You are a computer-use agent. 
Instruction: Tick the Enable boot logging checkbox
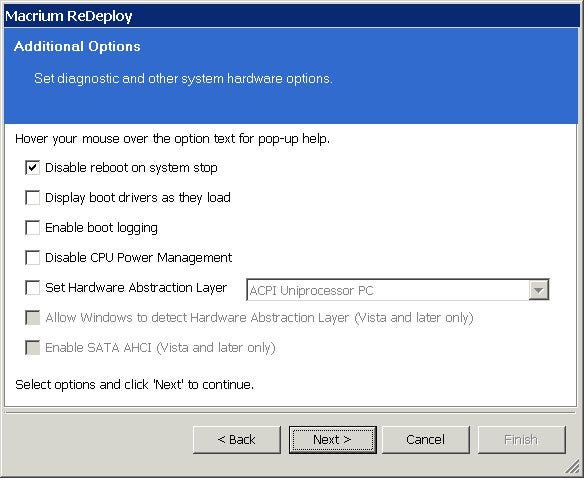32,228
